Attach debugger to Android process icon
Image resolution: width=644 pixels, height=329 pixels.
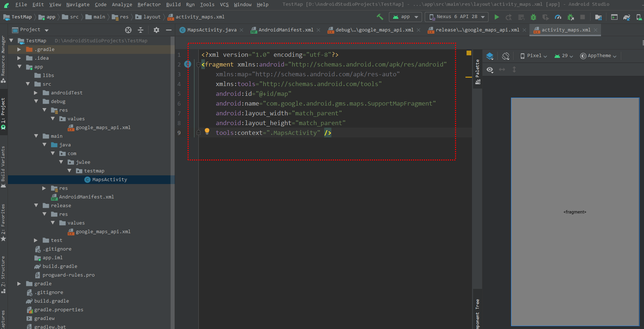click(x=570, y=17)
